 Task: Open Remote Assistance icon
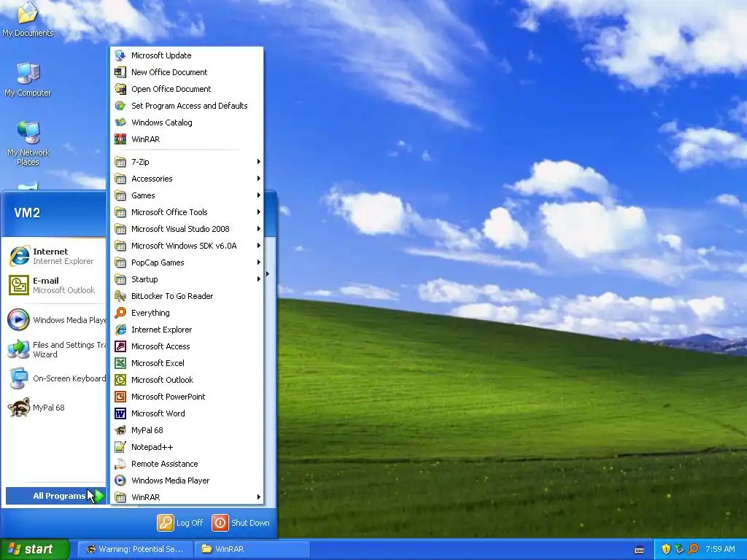pos(120,464)
